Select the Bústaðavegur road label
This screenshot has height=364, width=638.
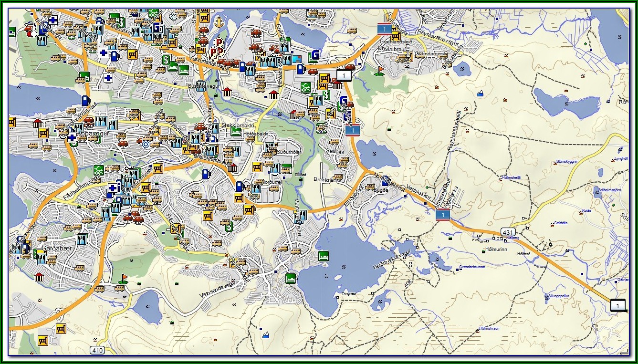tap(204, 86)
